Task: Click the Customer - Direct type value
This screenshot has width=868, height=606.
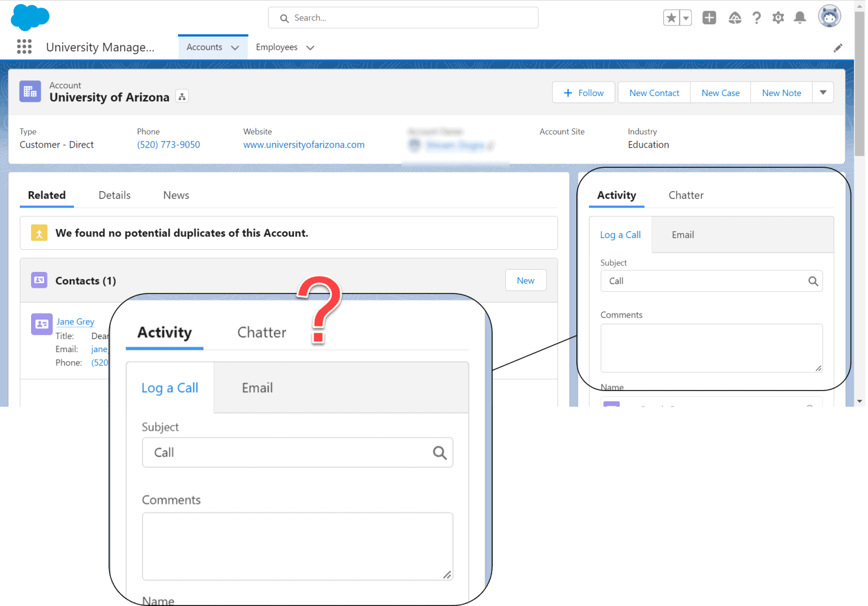Action: 57,145
